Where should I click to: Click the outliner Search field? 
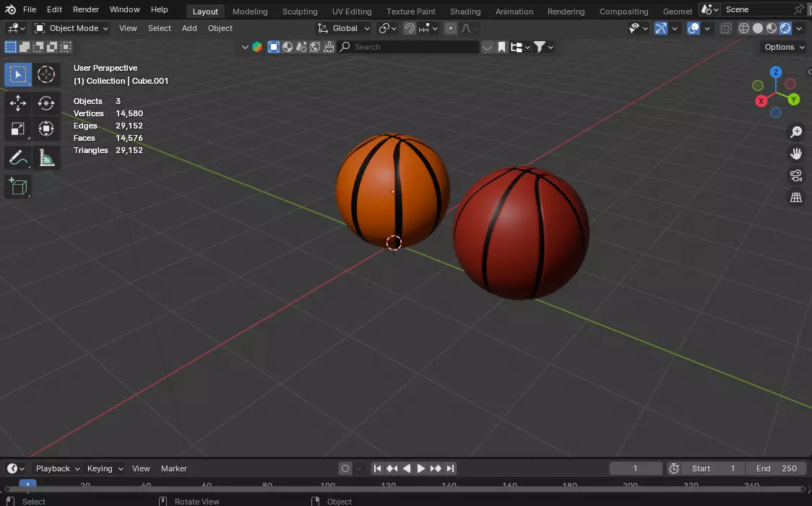(x=408, y=47)
